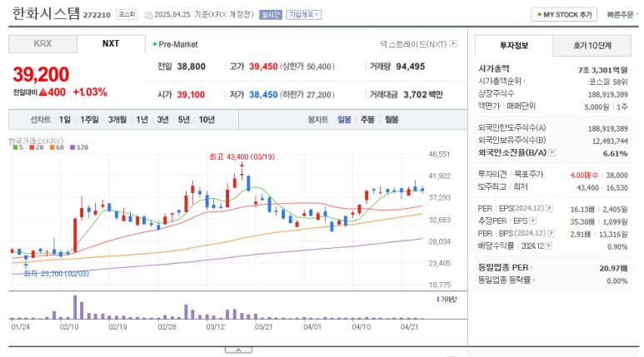Click the stock code 272210

pyautogui.click(x=97, y=15)
